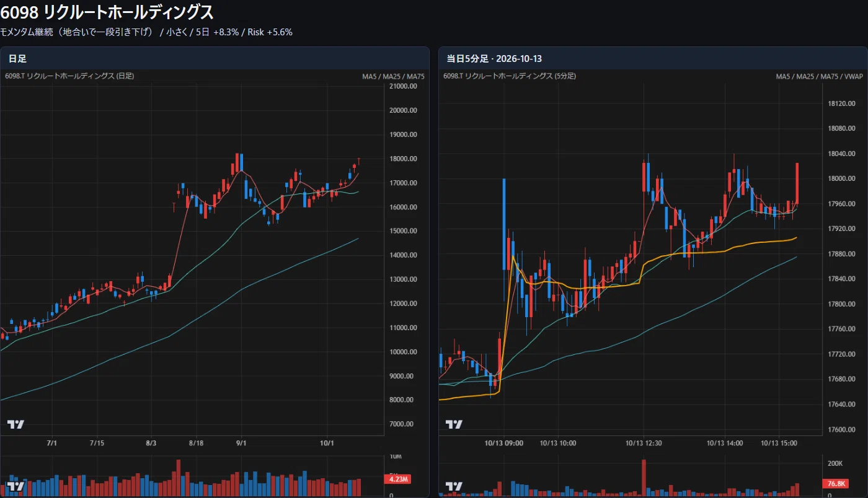868x498 pixels.
Task: Click the 14000.00 price axis label
Action: [402, 255]
